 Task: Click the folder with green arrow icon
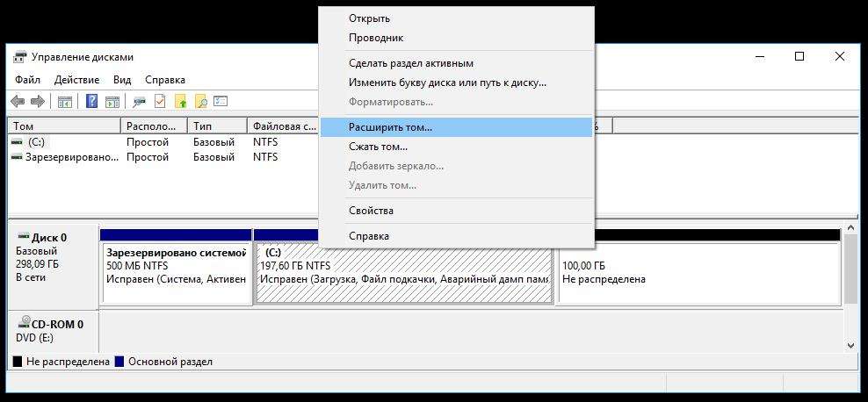181,101
